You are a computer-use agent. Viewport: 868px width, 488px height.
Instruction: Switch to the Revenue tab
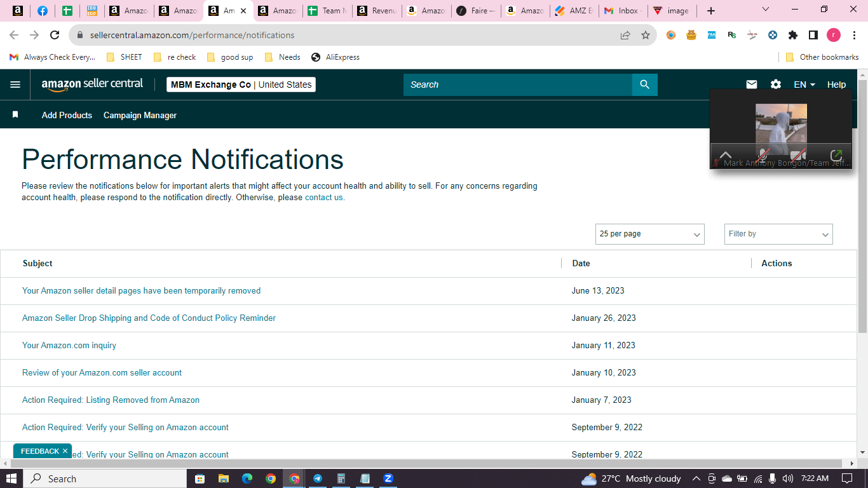(377, 11)
